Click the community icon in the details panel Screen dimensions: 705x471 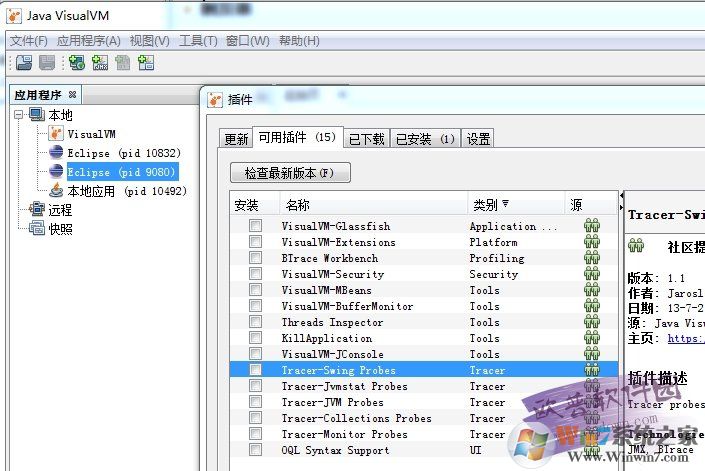point(636,246)
